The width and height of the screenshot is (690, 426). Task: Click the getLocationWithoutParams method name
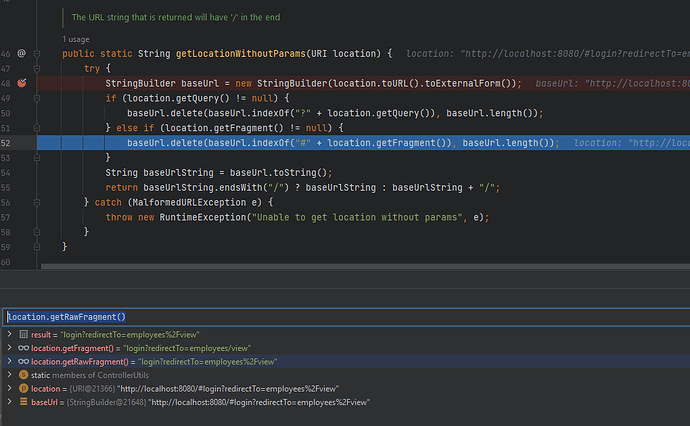[241, 54]
